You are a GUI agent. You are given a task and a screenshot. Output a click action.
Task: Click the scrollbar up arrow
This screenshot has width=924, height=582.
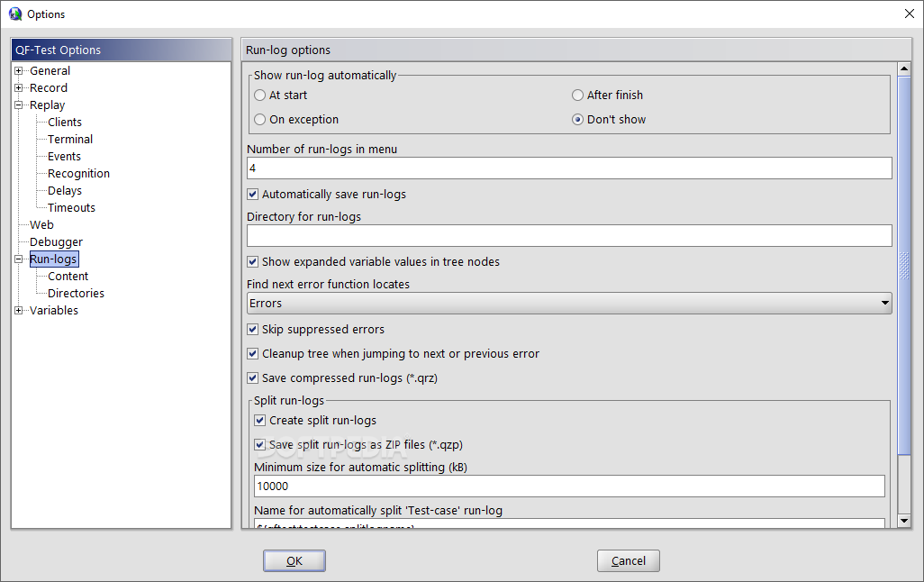904,69
